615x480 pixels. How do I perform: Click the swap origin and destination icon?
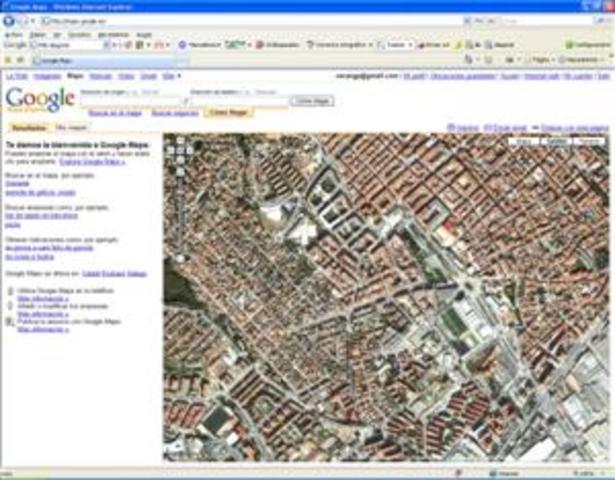[x=187, y=102]
